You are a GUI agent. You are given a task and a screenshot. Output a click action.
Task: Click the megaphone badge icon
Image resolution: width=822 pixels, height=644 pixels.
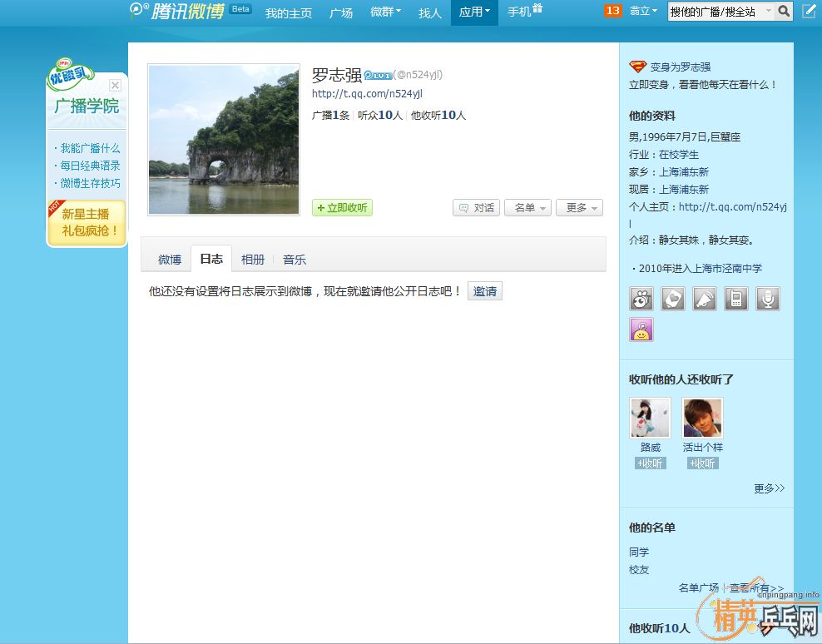[705, 299]
